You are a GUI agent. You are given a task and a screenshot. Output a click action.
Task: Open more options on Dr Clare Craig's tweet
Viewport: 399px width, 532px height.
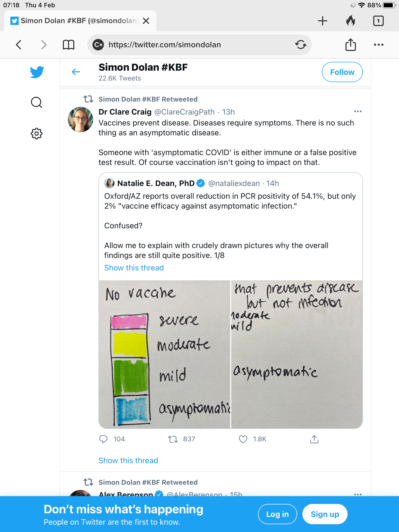(x=358, y=111)
